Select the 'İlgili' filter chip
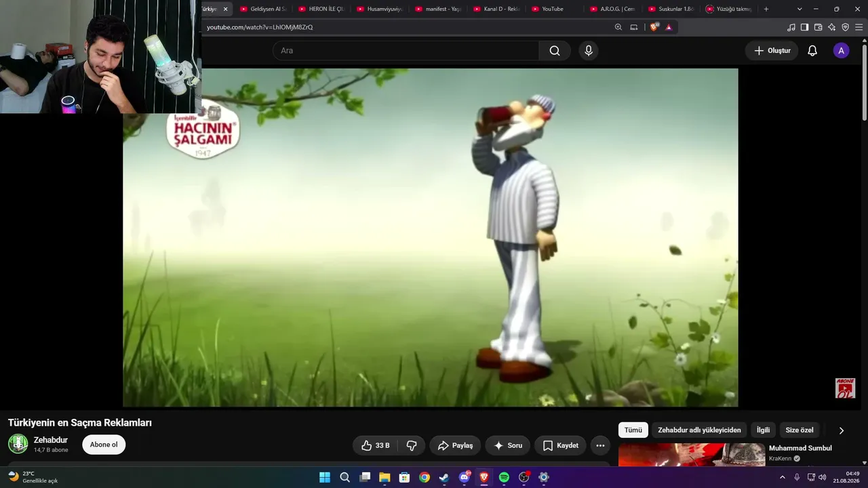The width and height of the screenshot is (868, 488). (764, 430)
